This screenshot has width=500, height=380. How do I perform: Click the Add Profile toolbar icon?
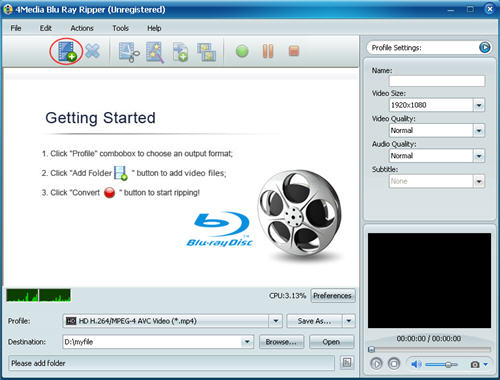tap(180, 52)
